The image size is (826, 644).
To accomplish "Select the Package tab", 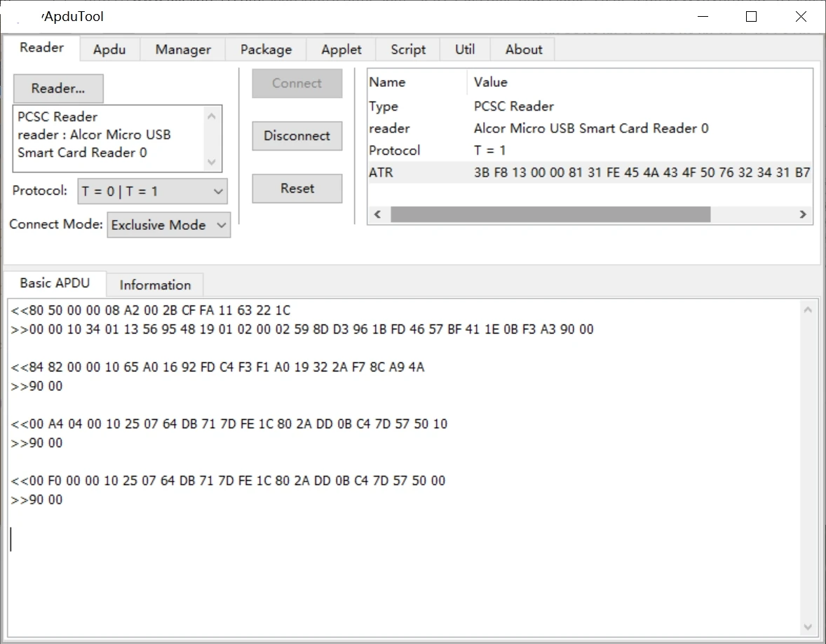I will pyautogui.click(x=266, y=49).
